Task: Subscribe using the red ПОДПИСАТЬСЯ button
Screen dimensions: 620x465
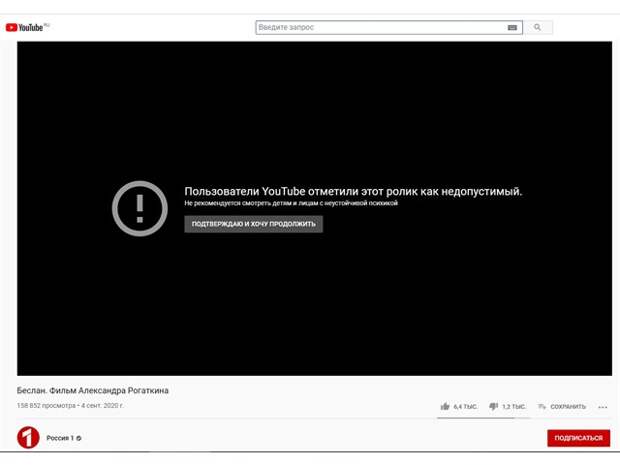Action: 578,438
